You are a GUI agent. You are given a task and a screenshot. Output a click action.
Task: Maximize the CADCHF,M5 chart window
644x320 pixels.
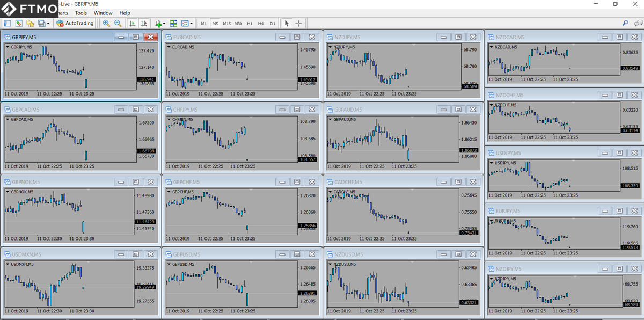(458, 181)
